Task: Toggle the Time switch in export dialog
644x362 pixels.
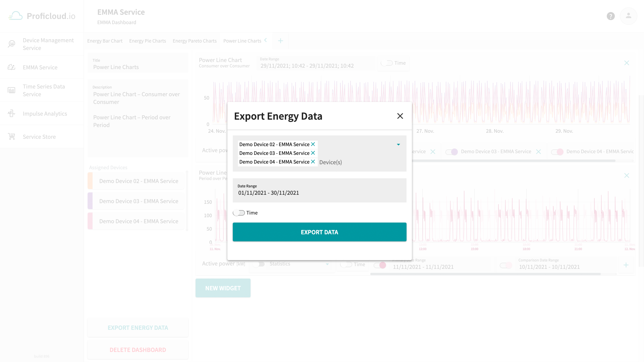Action: [x=238, y=213]
